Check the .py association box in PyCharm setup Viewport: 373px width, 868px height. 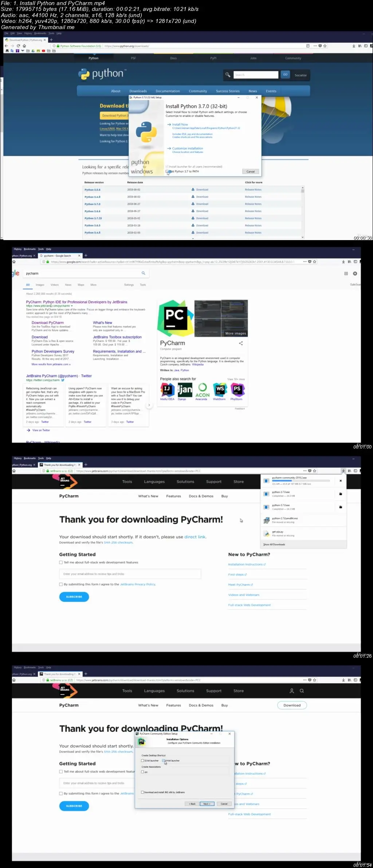tap(142, 772)
